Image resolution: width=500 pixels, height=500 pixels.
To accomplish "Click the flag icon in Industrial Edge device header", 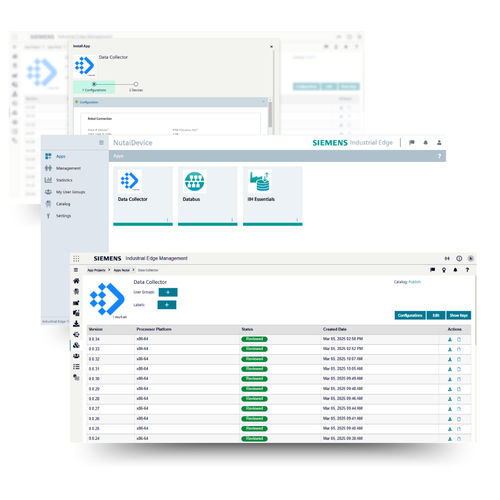I will pos(412,142).
